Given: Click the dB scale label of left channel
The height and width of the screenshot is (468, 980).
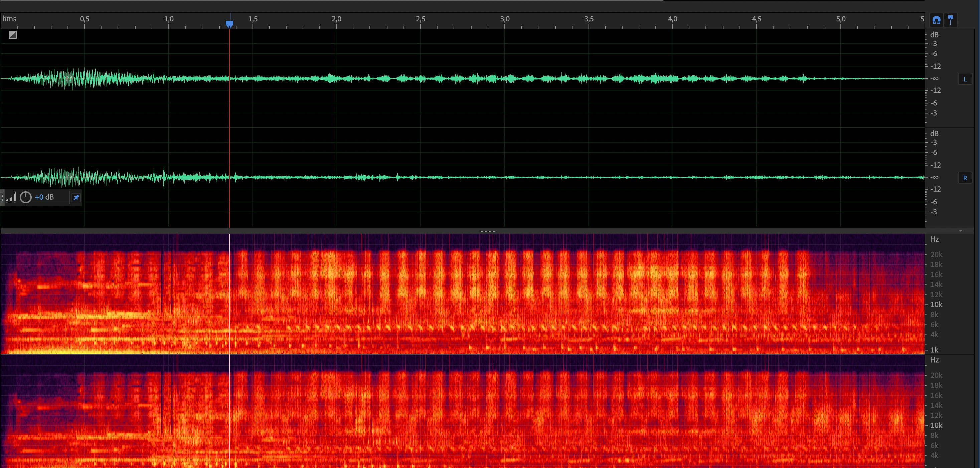Looking at the screenshot, I should click(x=934, y=35).
